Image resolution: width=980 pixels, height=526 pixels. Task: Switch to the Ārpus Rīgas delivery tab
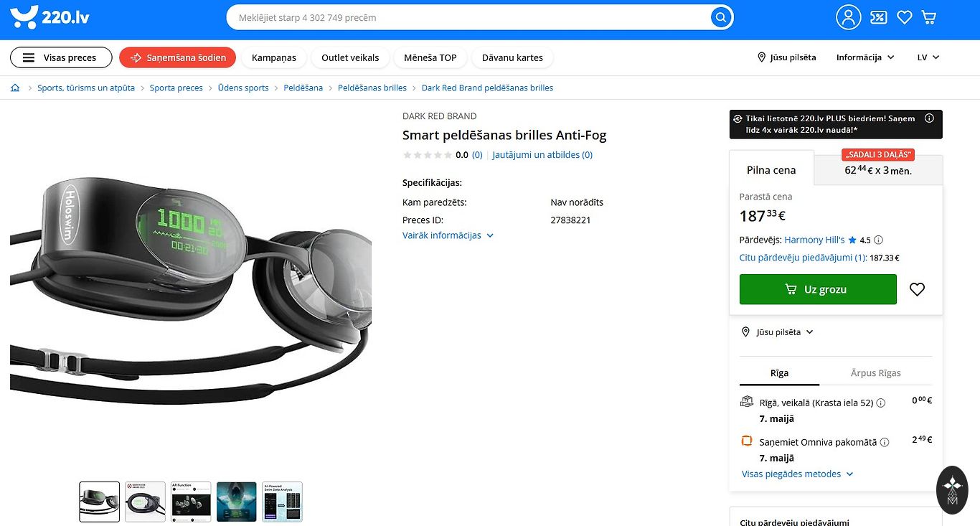875,373
